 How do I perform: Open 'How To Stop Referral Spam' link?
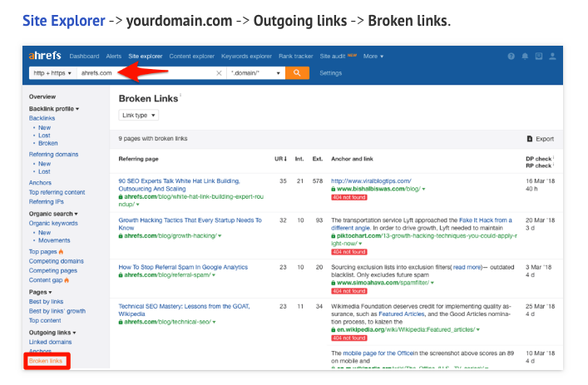(x=183, y=267)
